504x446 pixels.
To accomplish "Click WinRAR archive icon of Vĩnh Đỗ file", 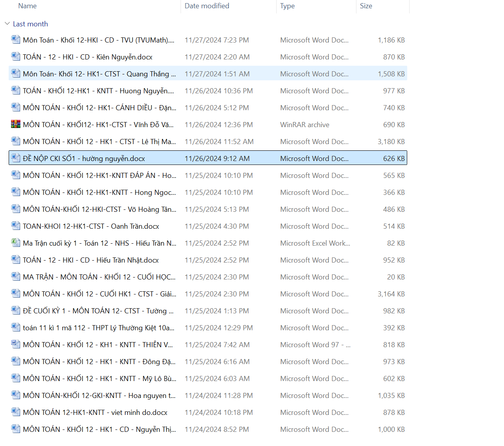I will (15, 124).
